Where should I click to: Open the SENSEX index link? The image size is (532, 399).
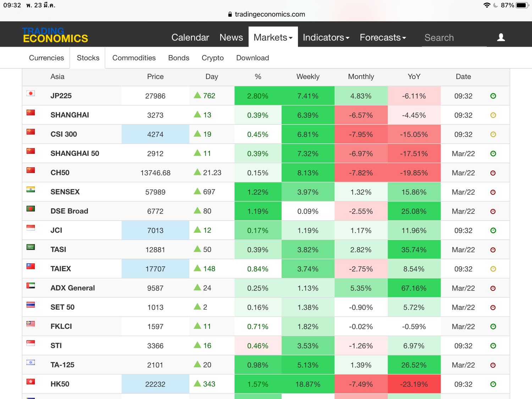[x=65, y=192]
